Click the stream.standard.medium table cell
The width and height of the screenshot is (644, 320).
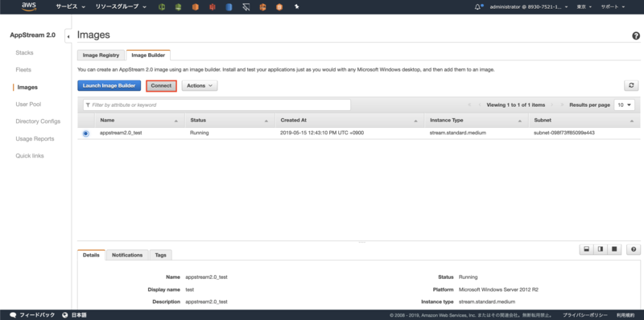click(x=458, y=133)
